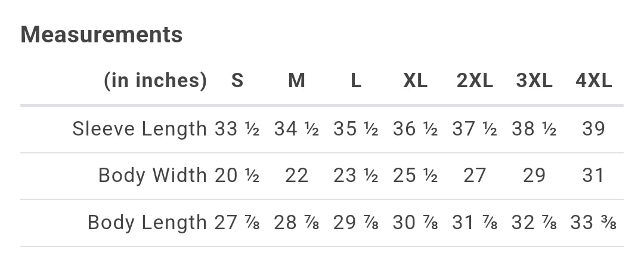Select the 3XL size column header
Image resolution: width=644 pixels, height=265 pixels.
534,81
